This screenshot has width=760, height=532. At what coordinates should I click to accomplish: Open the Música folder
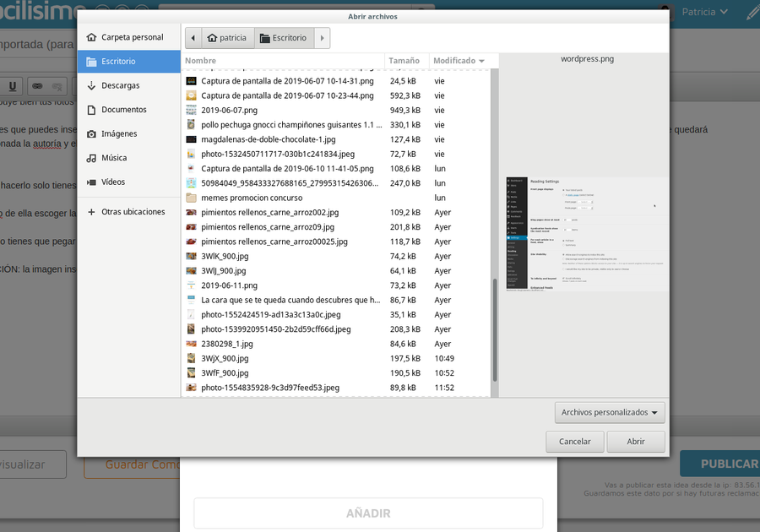114,158
